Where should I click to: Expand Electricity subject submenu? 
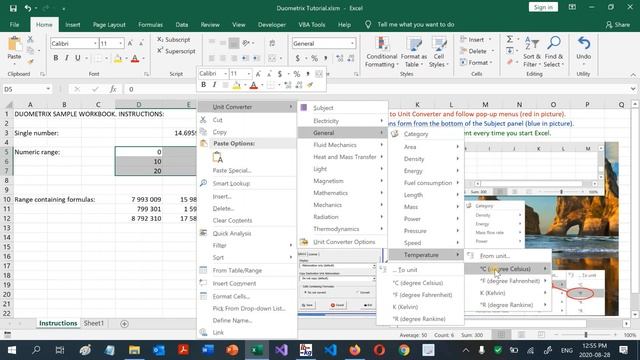342,121
